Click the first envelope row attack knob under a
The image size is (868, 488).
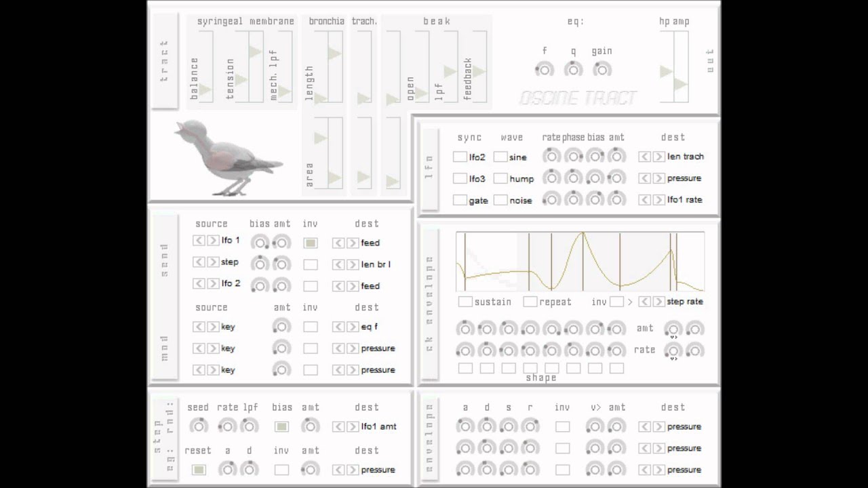click(465, 426)
